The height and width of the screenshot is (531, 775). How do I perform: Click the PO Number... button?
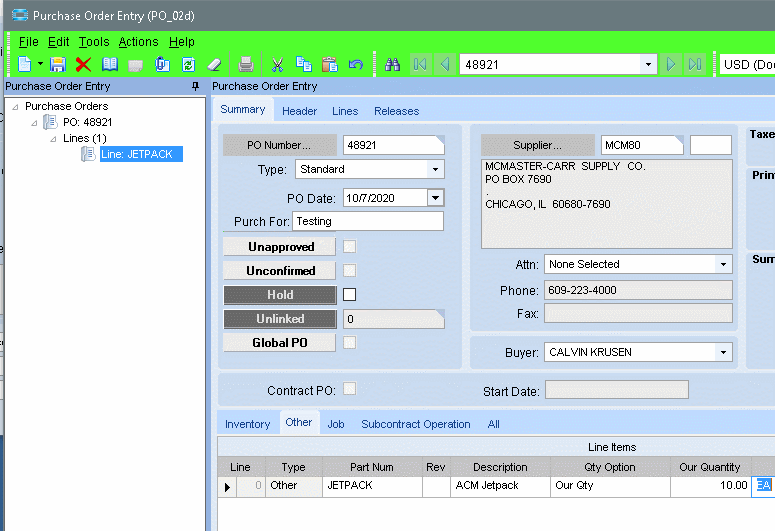(279, 145)
